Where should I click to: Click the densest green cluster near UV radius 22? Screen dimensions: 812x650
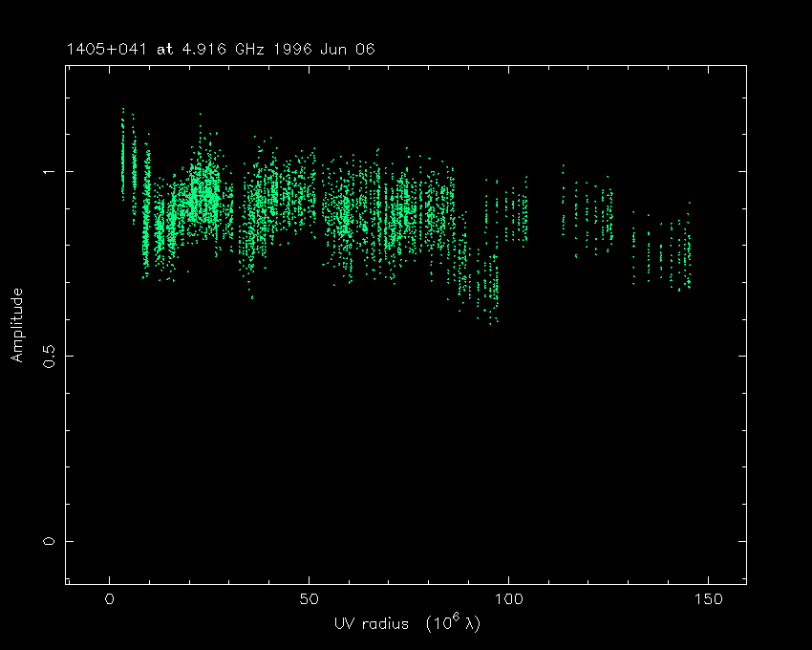pos(203,191)
